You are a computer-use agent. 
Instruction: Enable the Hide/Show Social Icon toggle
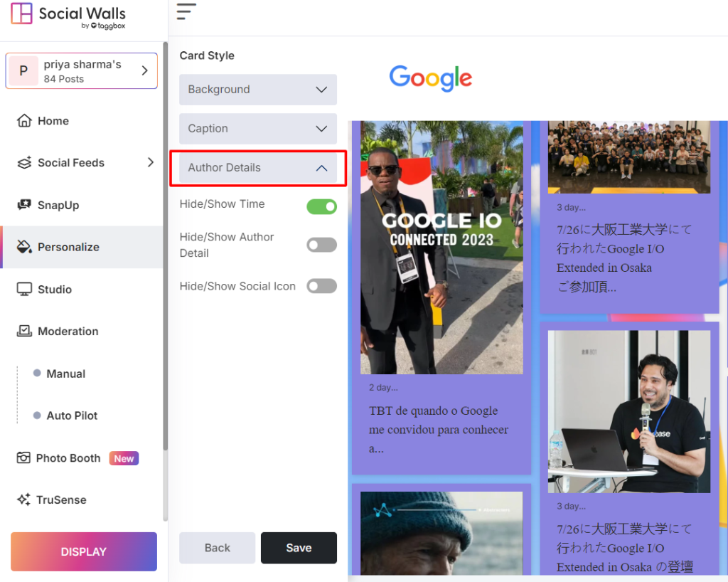(321, 285)
